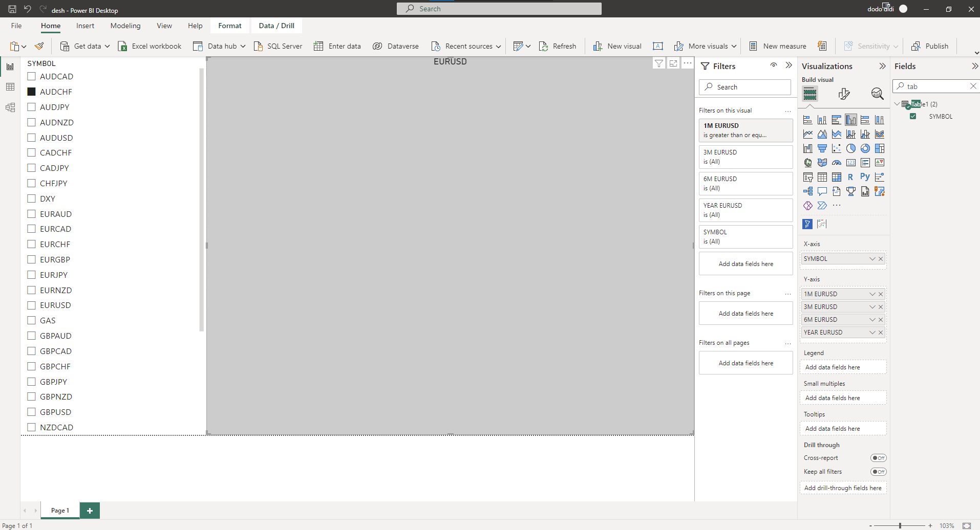Pick the scatter chart visual

pyautogui.click(x=837, y=148)
